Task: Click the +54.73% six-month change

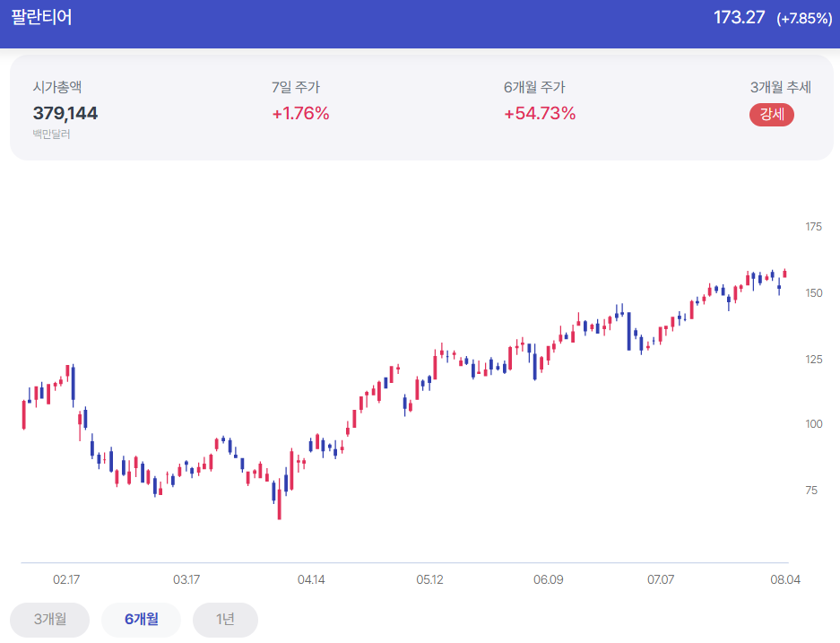Action: coord(540,113)
